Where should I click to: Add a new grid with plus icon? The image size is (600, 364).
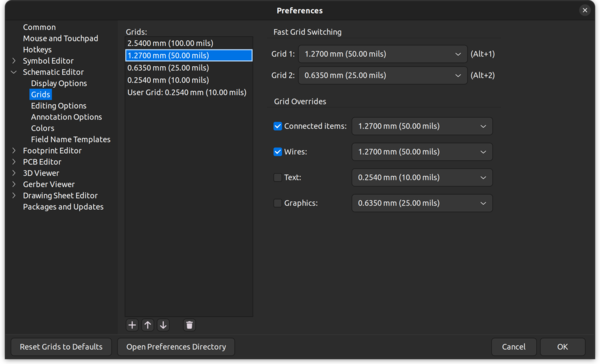click(x=132, y=325)
